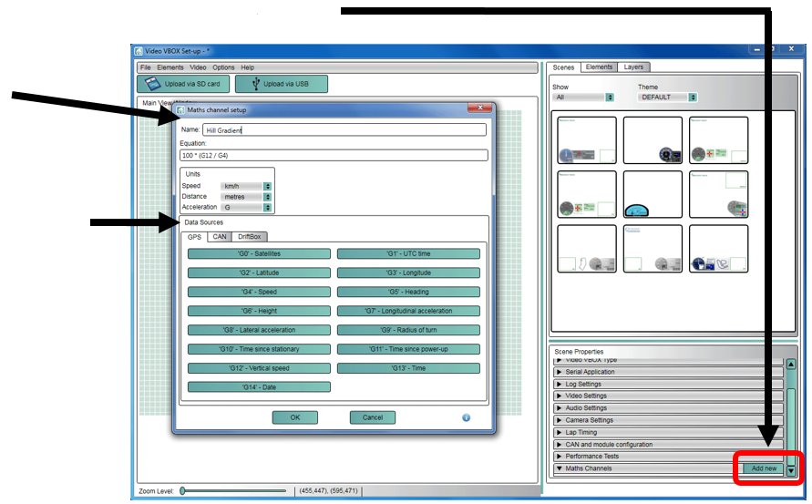
Task: Select the top-row middle scene with dark gauge
Action: tap(653, 139)
